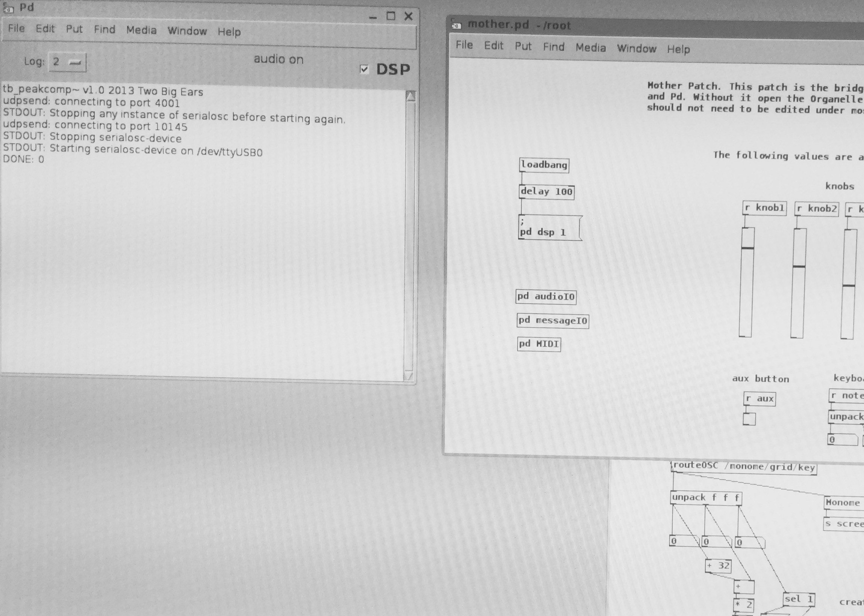The height and width of the screenshot is (616, 864).
Task: Open the 'pd MIDI' subpatch box
Action: (539, 344)
